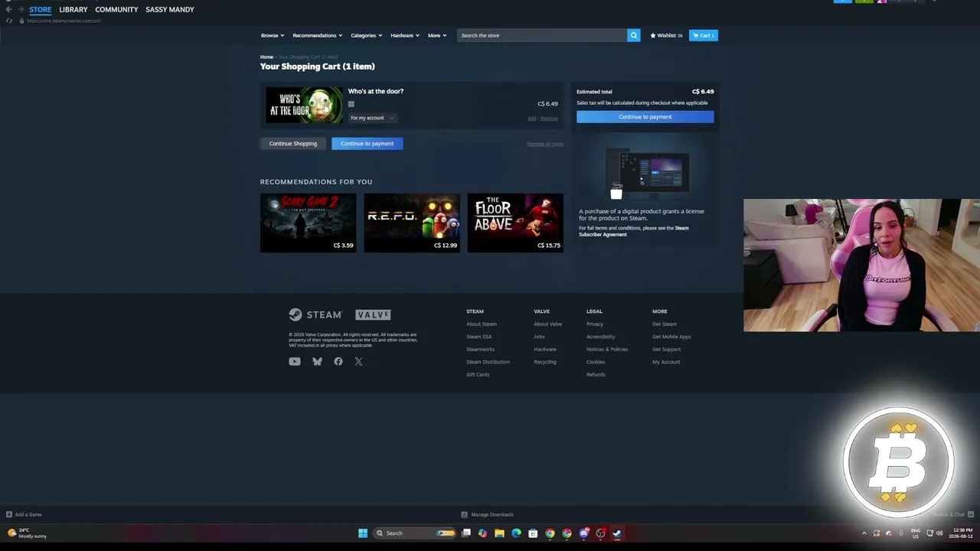Screen dimensions: 980x551
Task: Click the Steam icon in the taskbar
Action: pos(617,533)
